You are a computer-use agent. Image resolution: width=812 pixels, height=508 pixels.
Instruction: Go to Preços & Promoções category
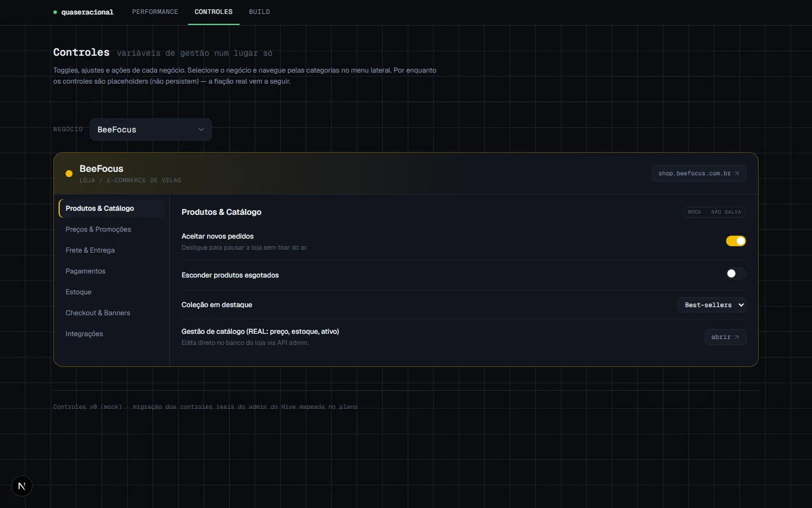click(x=111, y=229)
